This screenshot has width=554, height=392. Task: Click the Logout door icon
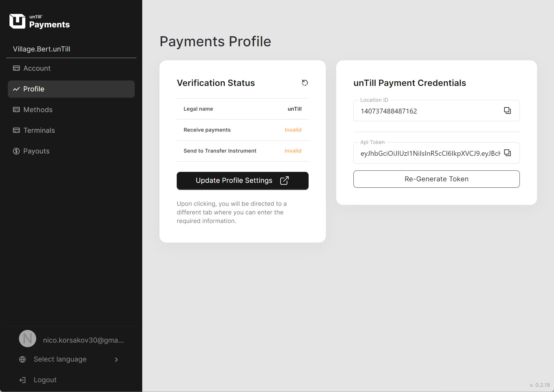[22, 380]
